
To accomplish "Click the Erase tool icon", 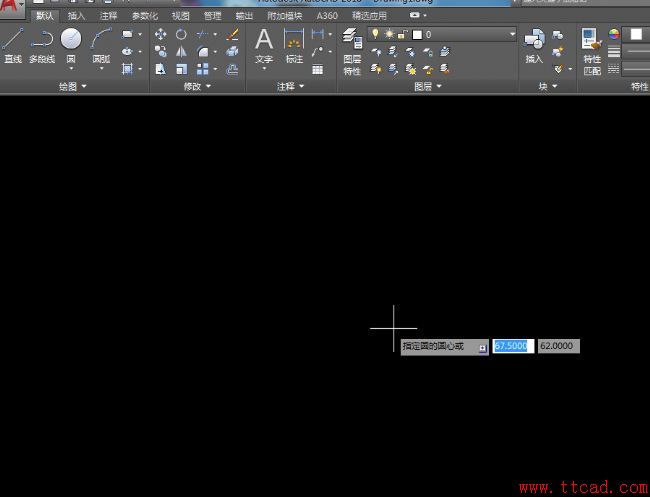I will tap(233, 34).
